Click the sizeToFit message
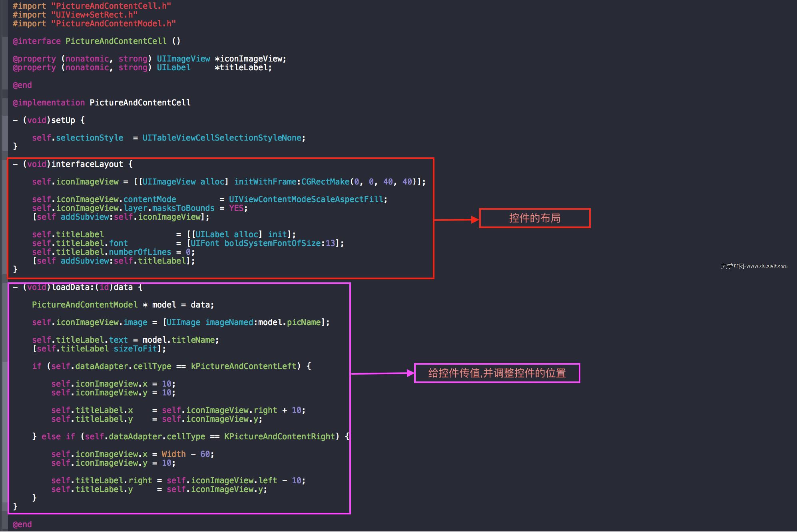 (x=135, y=349)
